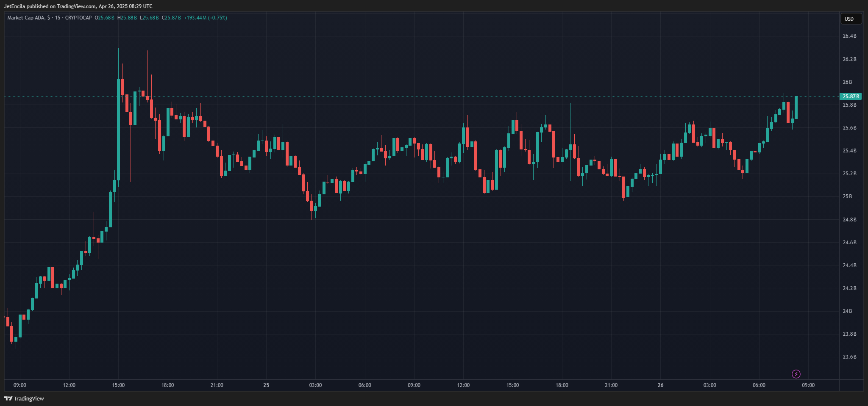The image size is (868, 406).
Task: Click the Market Cap ADA symbol title
Action: tap(27, 18)
